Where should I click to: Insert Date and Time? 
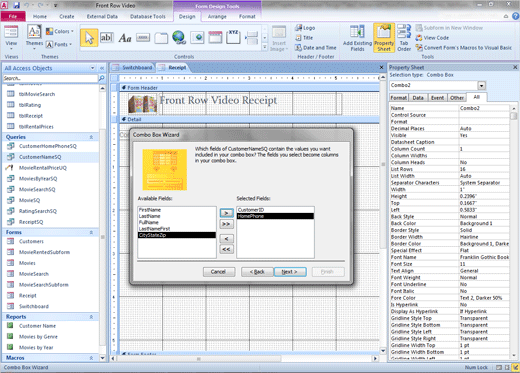316,48
